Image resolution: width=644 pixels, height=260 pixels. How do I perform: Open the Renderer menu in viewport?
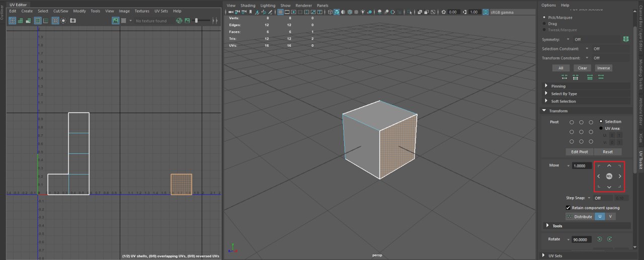[304, 6]
